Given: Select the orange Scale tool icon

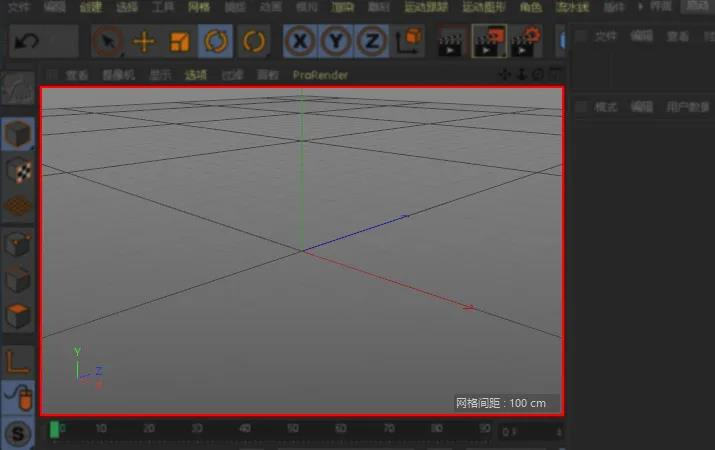Looking at the screenshot, I should (x=180, y=42).
